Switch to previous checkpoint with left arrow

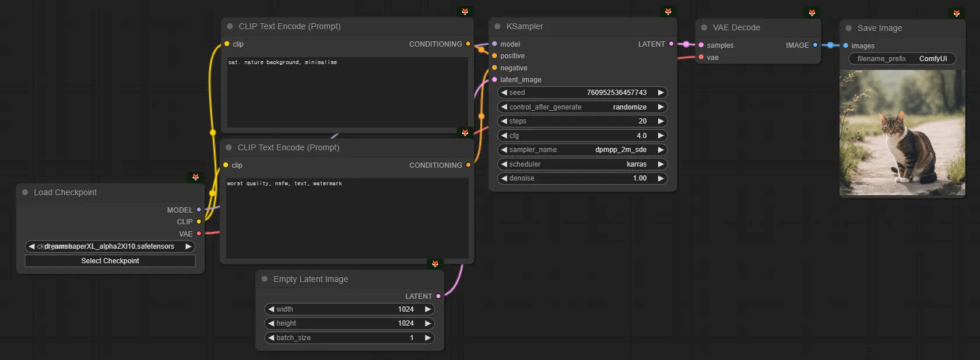[31, 246]
